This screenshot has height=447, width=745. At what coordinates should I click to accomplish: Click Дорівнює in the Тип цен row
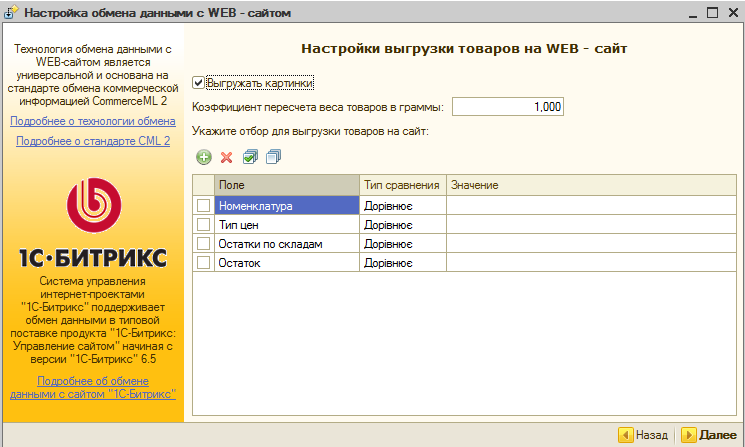point(402,224)
